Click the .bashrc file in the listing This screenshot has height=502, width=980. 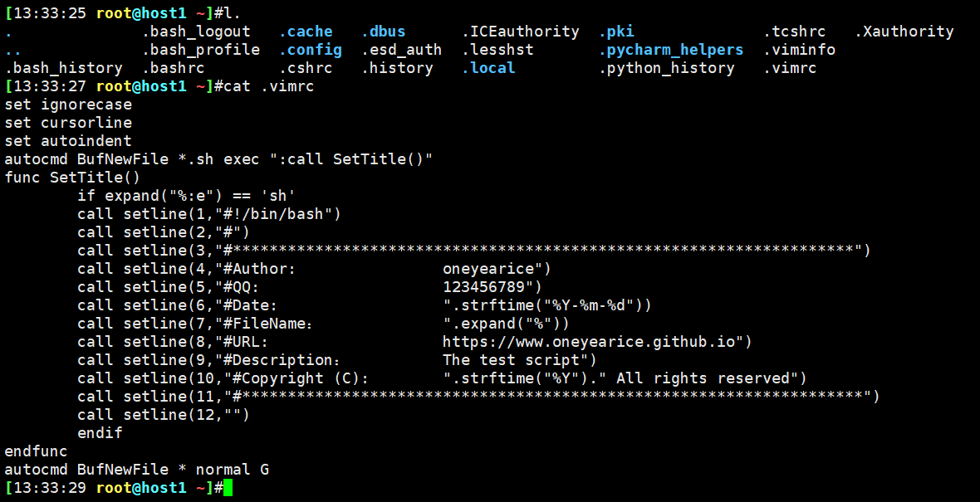(x=174, y=68)
